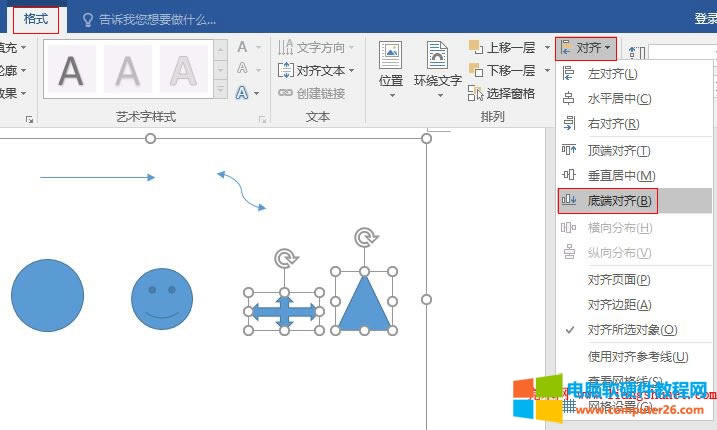Screen dimensions: 717x430
Task: Open the 环绕文字 (Wrap Text) dropdown
Action: click(x=437, y=70)
